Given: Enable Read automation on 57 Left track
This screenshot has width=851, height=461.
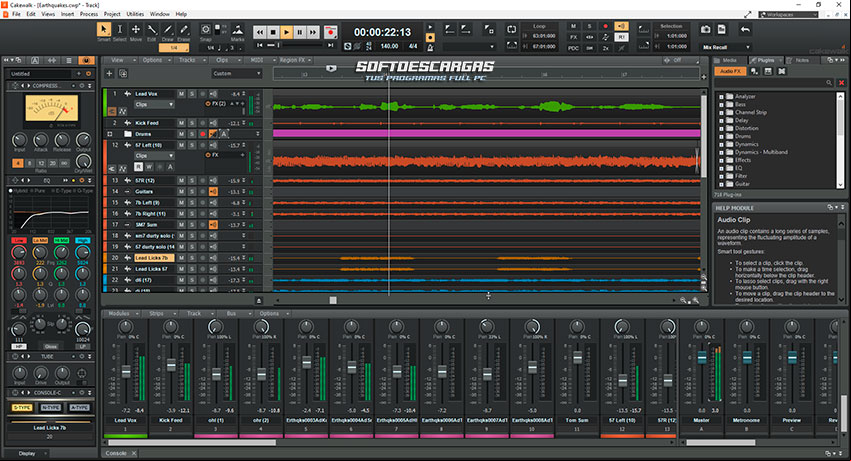Looking at the screenshot, I should pyautogui.click(x=138, y=167).
